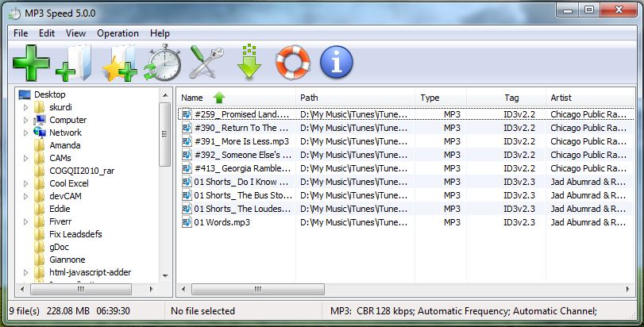Viewport: 644px width, 327px height.
Task: Select the Amanda folder in tree
Action: click(x=64, y=145)
